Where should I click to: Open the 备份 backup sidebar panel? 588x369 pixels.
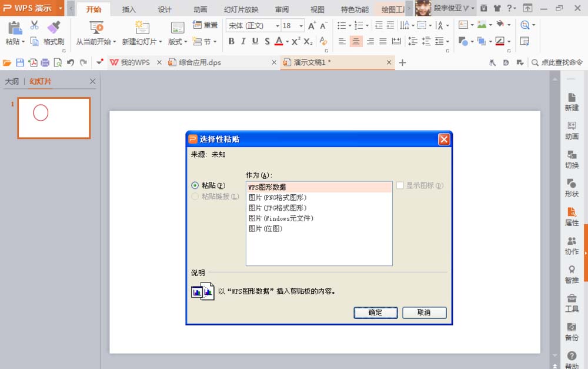(x=572, y=332)
